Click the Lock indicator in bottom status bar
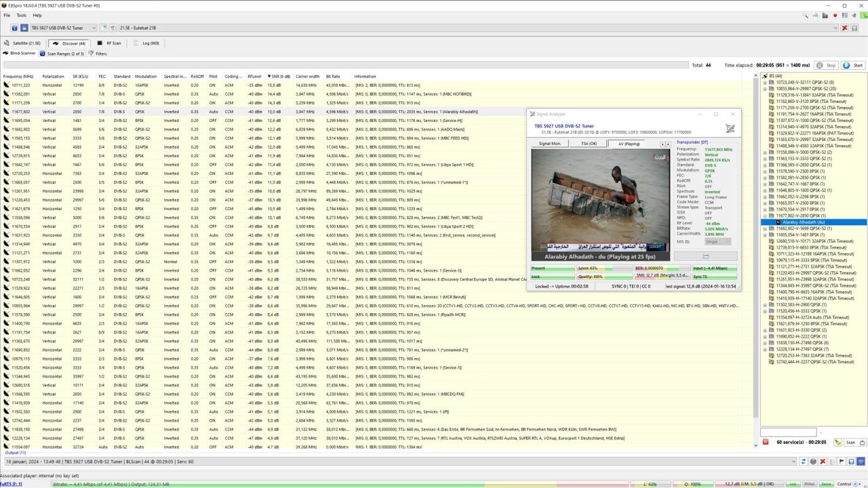Image resolution: width=868 pixels, height=488 pixels. (792, 484)
